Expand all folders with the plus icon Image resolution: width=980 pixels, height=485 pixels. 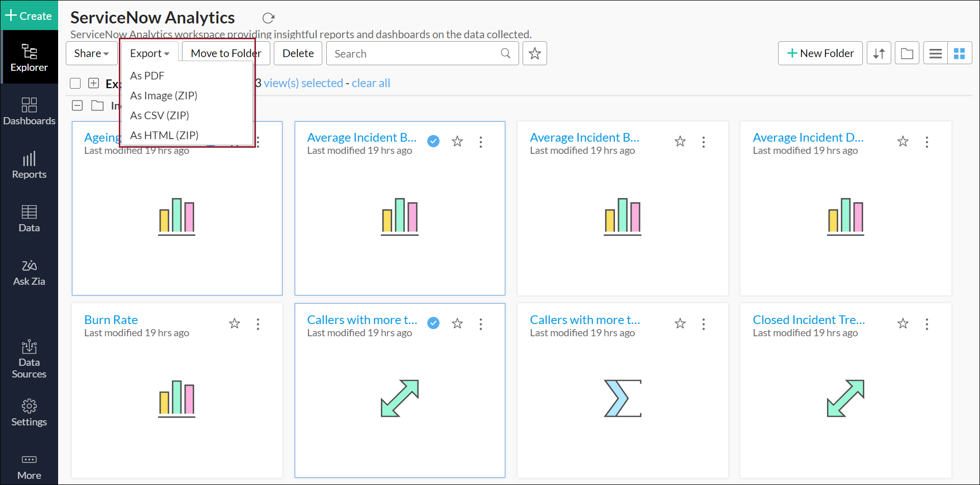point(93,83)
